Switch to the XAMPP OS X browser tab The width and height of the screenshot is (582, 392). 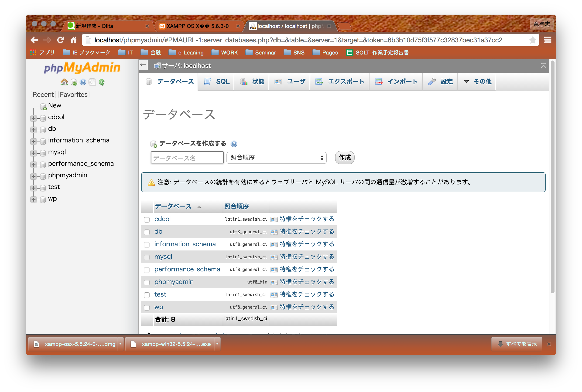199,26
